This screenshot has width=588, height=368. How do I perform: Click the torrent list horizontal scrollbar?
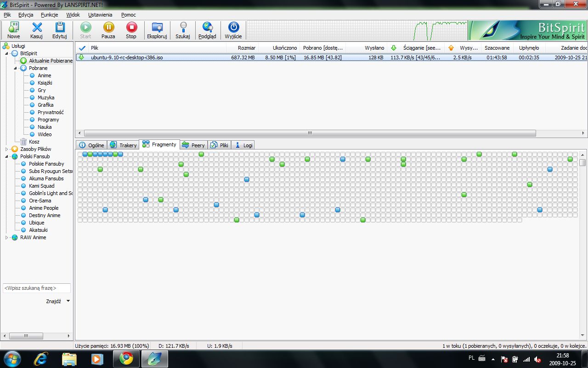(x=310, y=133)
